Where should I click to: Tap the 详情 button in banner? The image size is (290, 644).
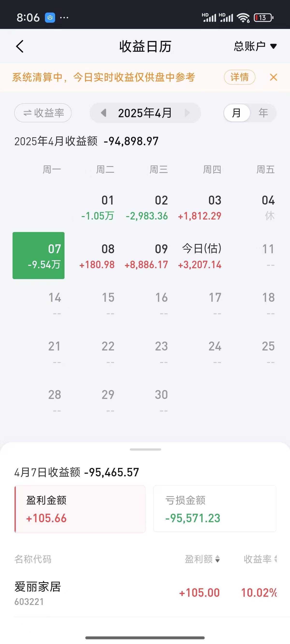239,77
